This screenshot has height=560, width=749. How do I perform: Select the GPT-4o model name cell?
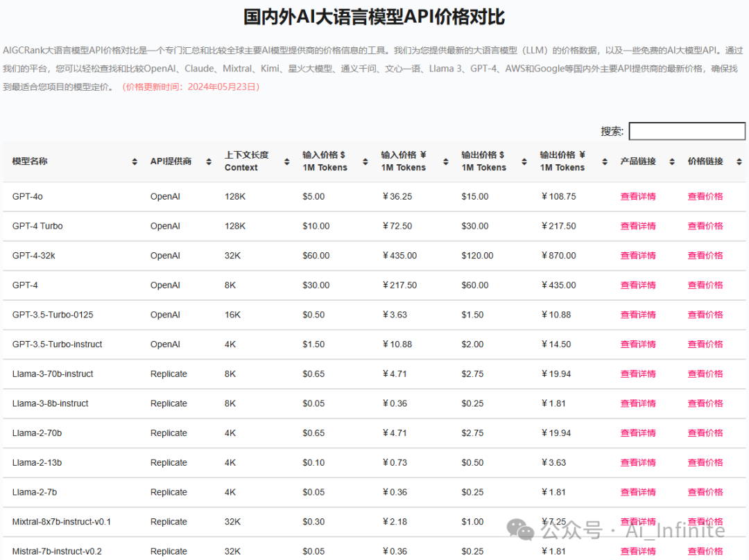click(x=27, y=196)
